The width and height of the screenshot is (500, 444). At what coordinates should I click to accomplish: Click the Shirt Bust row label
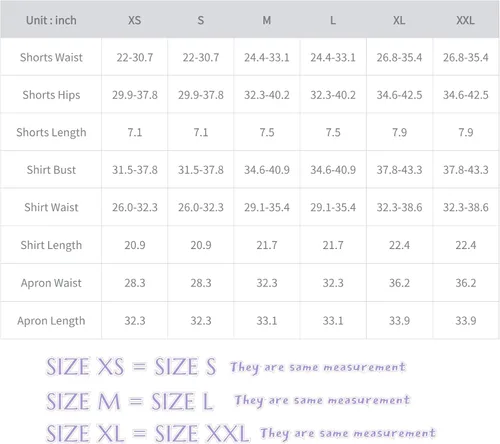coord(51,170)
